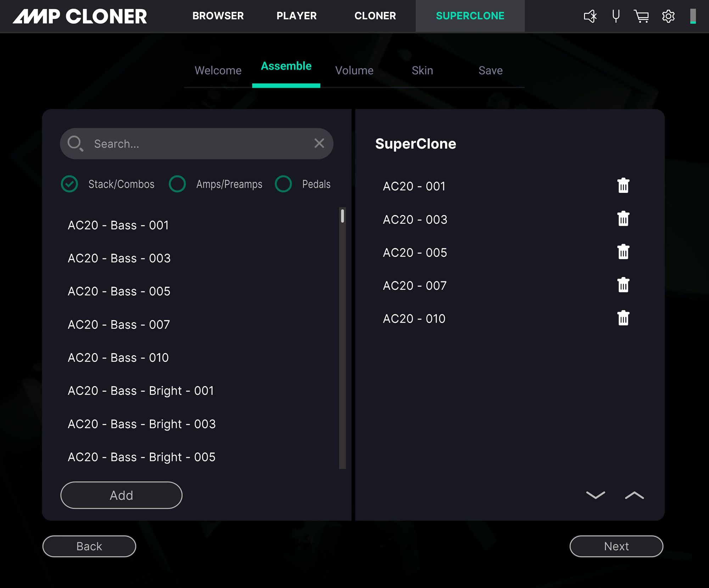Remove AC20 - 005 using its trash icon
This screenshot has height=588, width=709.
point(623,252)
